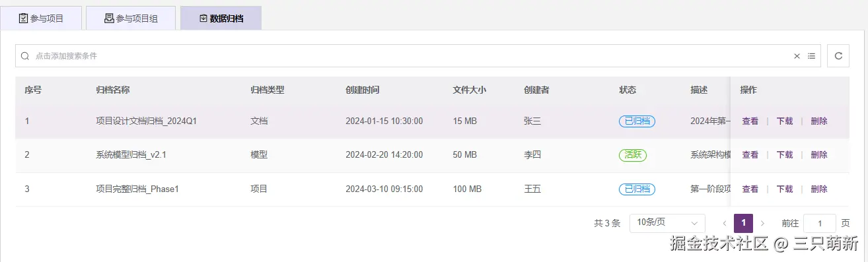Click the search magnifier icon
The width and height of the screenshot is (868, 262).
25,56
